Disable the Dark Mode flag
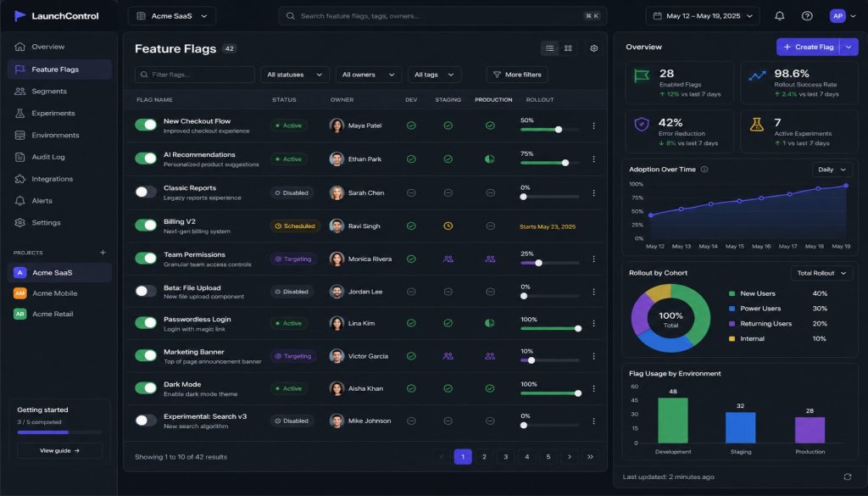868x496 pixels. point(146,387)
